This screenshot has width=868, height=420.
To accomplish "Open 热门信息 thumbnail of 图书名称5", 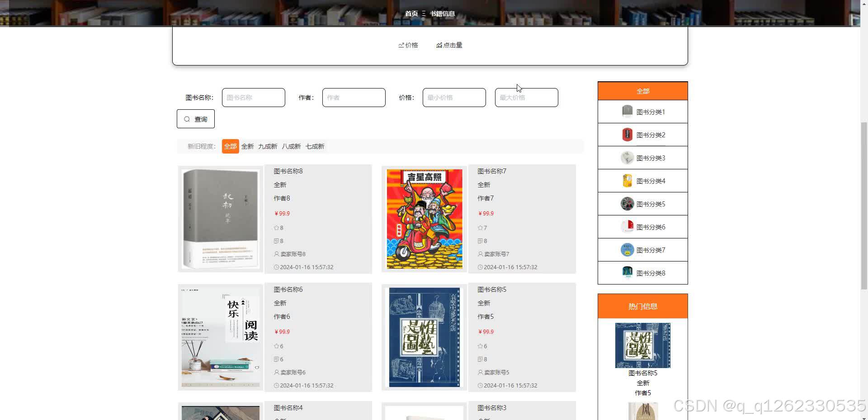I will (x=643, y=345).
